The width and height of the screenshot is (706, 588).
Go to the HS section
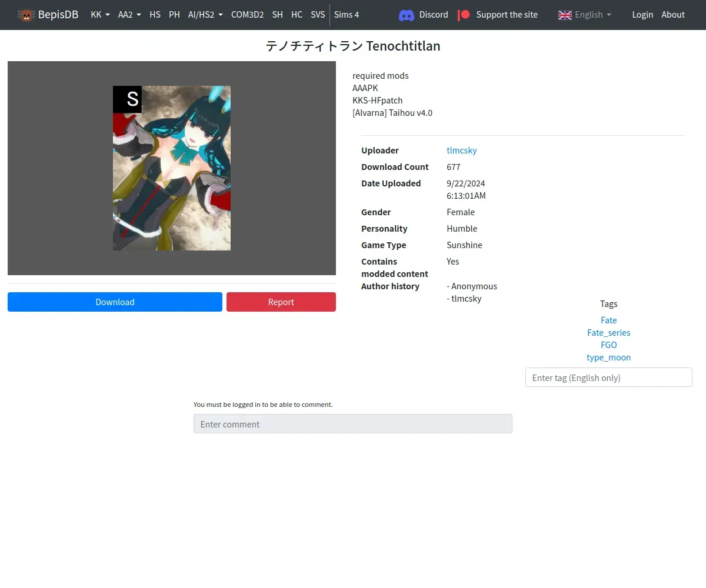pos(155,15)
